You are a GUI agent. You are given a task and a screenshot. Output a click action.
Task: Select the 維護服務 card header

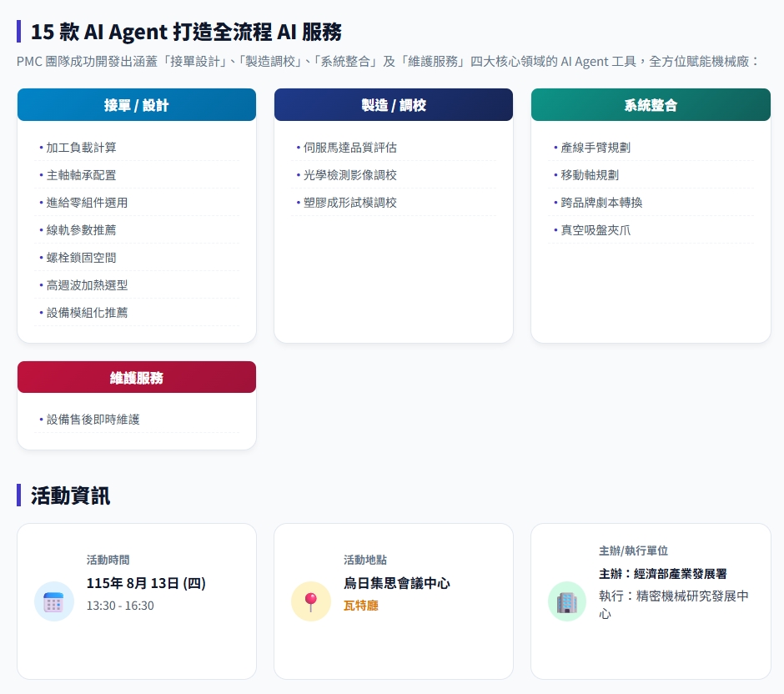[x=137, y=378]
